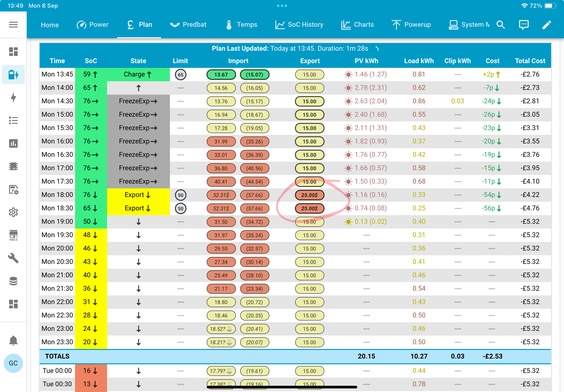The height and width of the screenshot is (392, 564).
Task: Open the HACS store sidebar icon
Action: click(x=13, y=235)
